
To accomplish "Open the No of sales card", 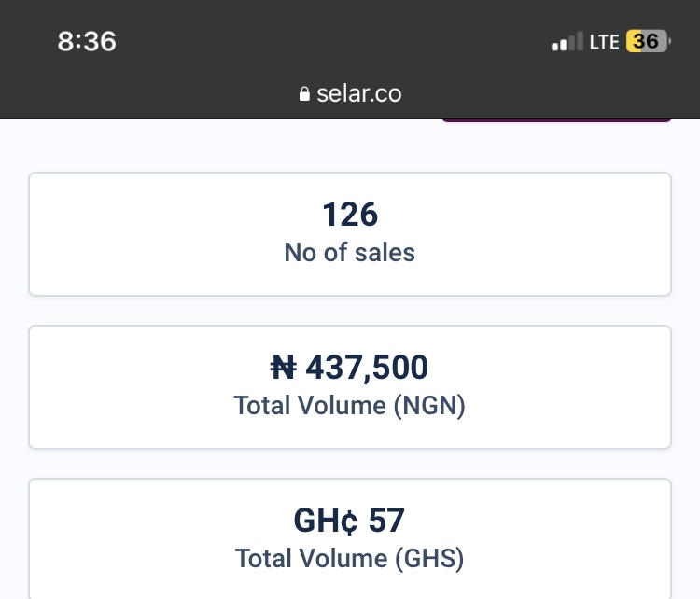I will click(x=350, y=234).
